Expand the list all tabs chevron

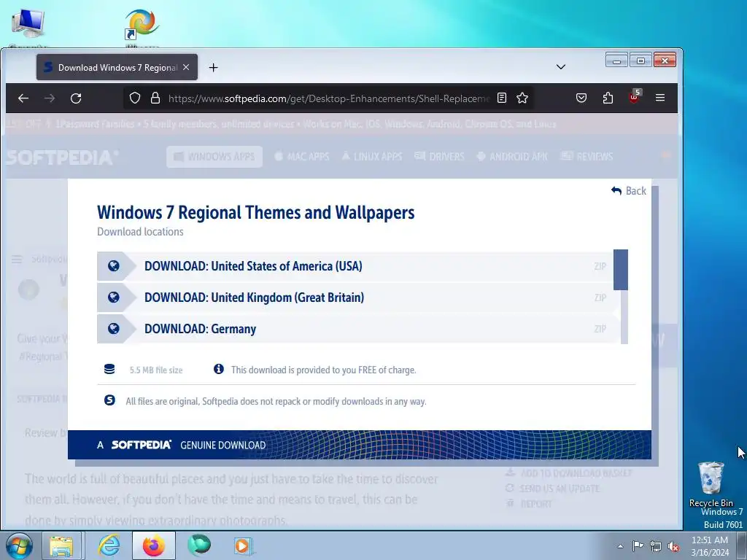[x=561, y=67]
